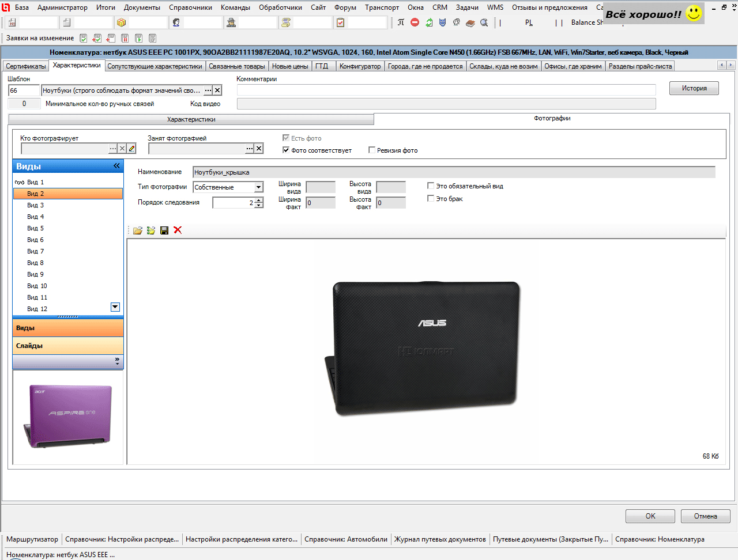Open the Тип фотографии dropdown
This screenshot has width=738, height=560.
click(x=259, y=187)
